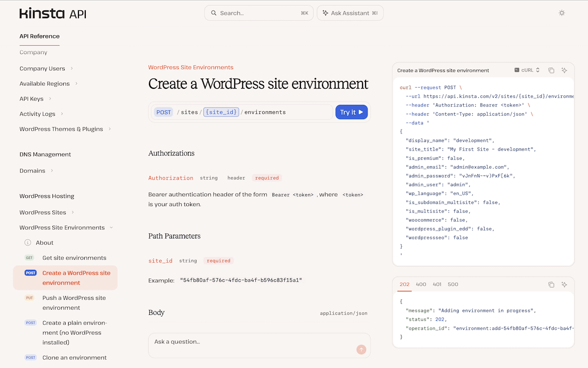
Task: Click the Path Parameters heading
Action: coord(174,236)
